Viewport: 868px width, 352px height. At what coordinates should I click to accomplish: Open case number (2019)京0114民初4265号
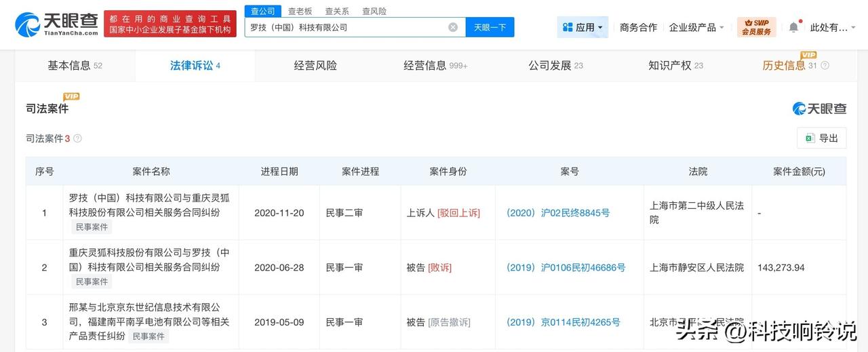pyautogui.click(x=562, y=323)
